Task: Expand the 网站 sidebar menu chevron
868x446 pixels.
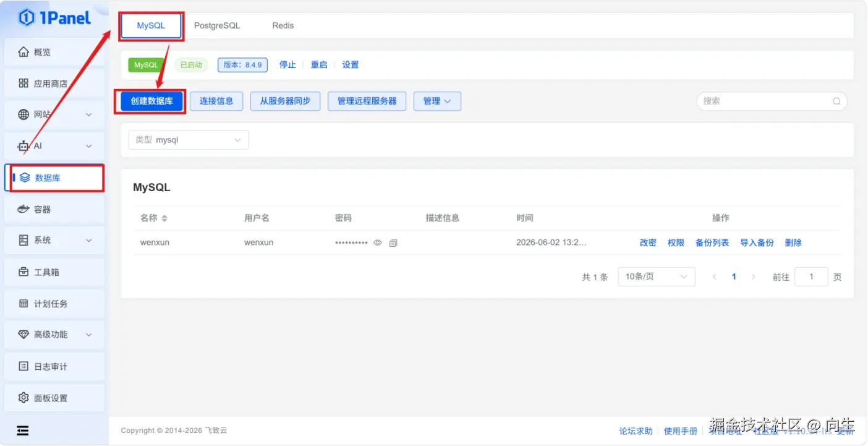Action: (x=88, y=114)
